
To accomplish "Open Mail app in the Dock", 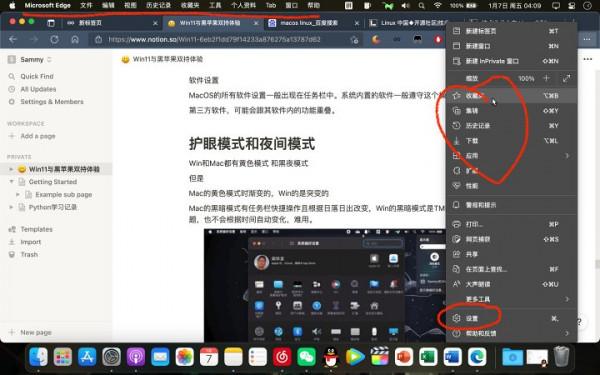I will 160,357.
